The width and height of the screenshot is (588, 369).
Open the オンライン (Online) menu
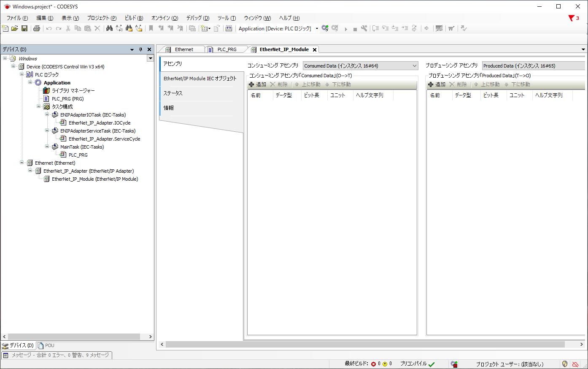[x=165, y=18]
